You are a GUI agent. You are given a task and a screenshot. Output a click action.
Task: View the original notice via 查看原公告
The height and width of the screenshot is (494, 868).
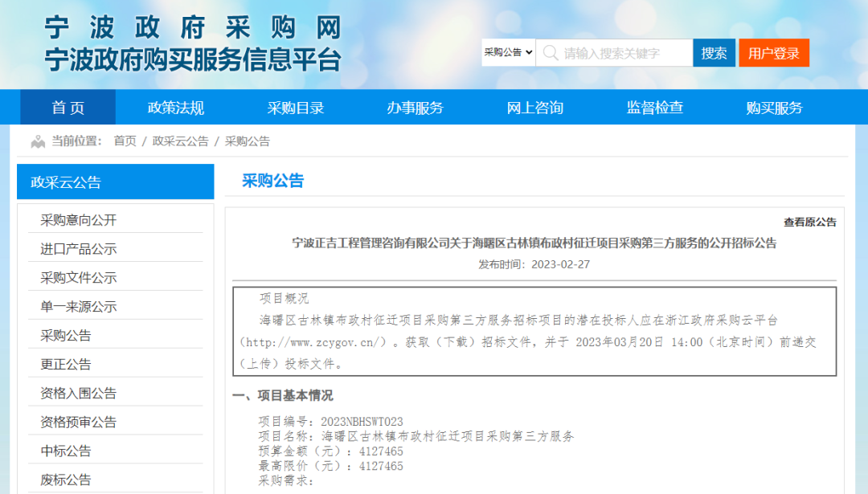click(809, 223)
